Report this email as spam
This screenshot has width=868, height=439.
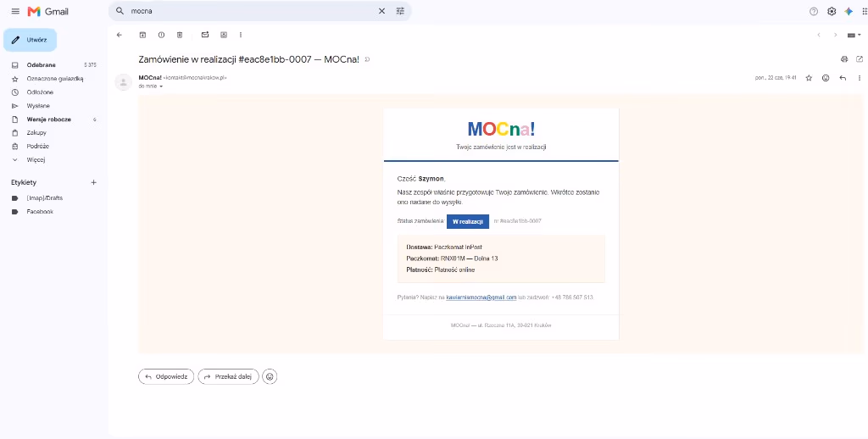coord(161,35)
